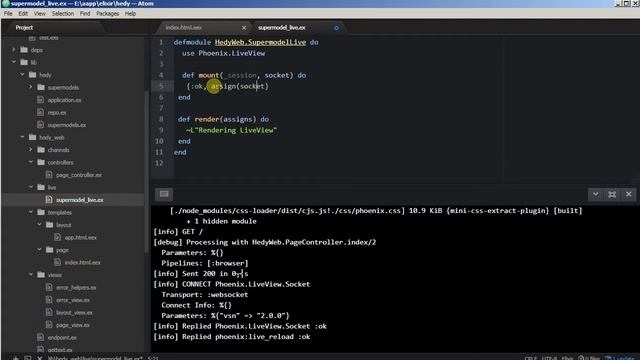The image size is (640, 360).
Task: Click the layout folder icon
Action: pyautogui.click(x=49, y=224)
